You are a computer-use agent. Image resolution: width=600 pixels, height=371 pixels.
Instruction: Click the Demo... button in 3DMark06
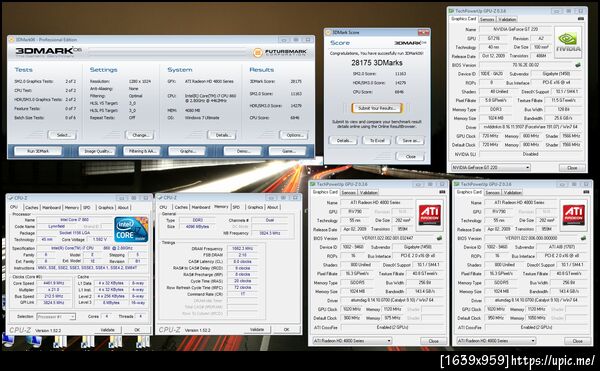[x=243, y=151]
